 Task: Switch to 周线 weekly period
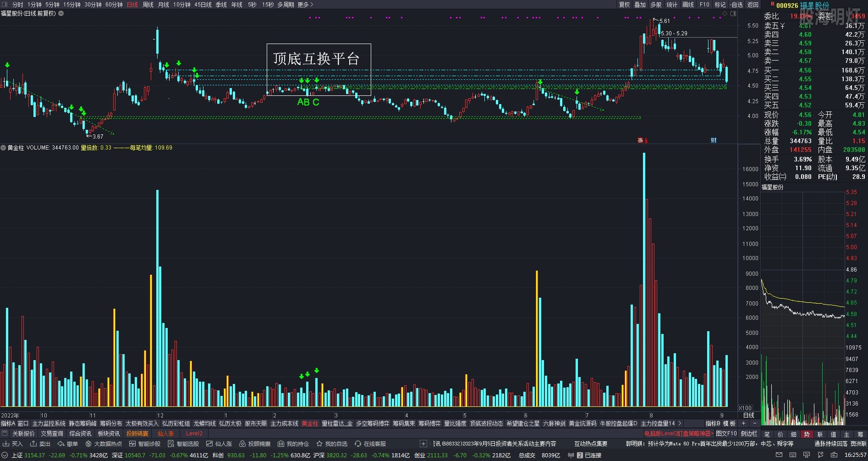coord(148,5)
